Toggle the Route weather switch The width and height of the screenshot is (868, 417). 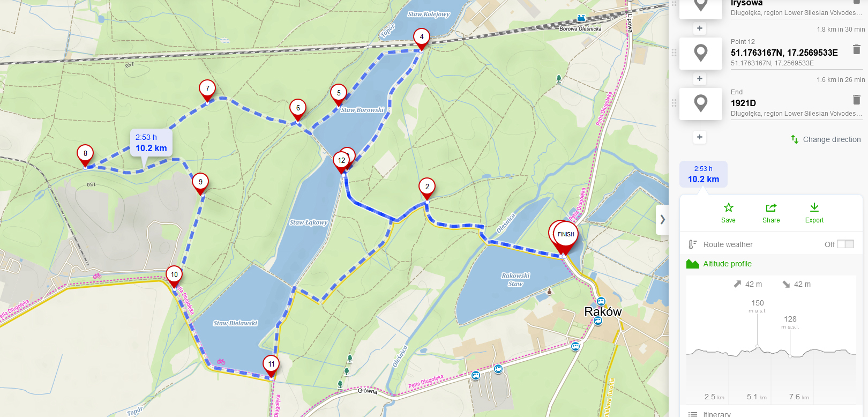(x=845, y=244)
